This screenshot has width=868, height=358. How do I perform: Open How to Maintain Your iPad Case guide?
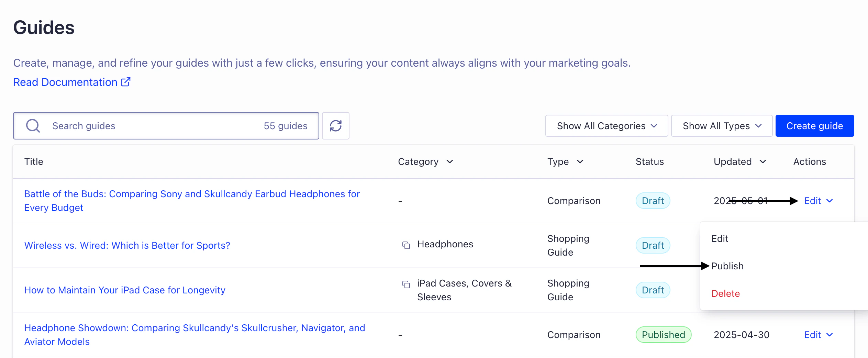(x=125, y=290)
